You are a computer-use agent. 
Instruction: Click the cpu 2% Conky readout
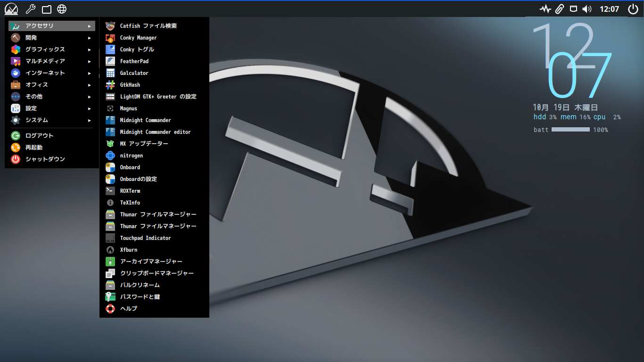click(x=607, y=117)
